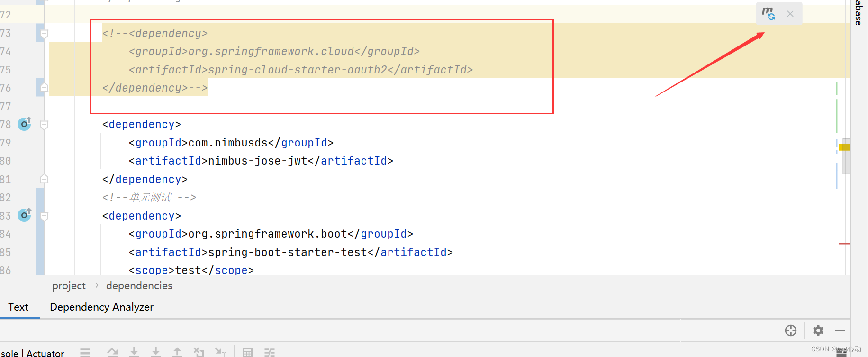This screenshot has height=357, width=868.
Task: Click the Evaluate Expression calculator icon
Action: (x=247, y=352)
